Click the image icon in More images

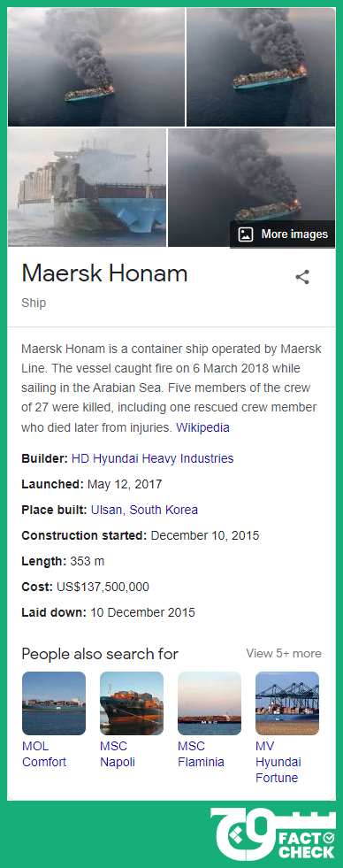click(245, 234)
